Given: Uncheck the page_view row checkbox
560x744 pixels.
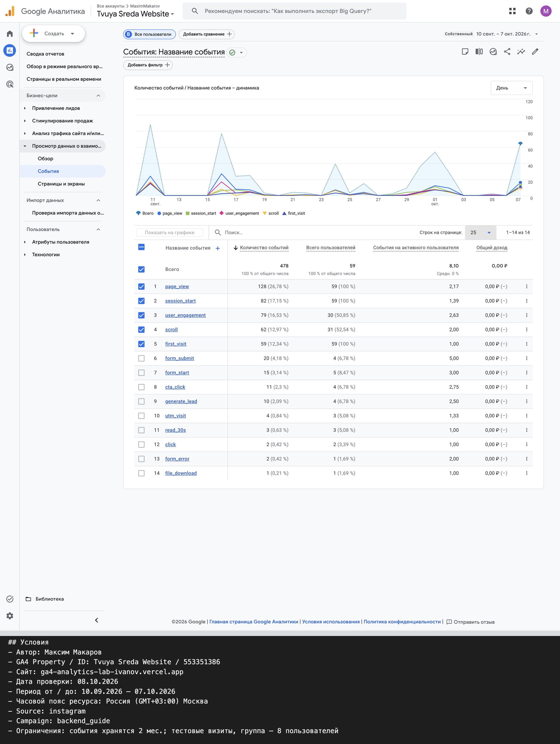Looking at the screenshot, I should click(x=142, y=287).
